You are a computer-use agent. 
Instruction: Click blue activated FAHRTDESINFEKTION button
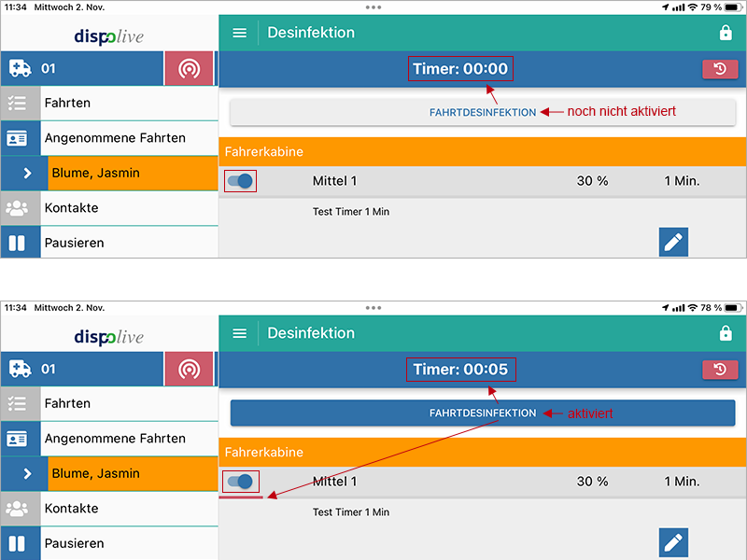tap(483, 413)
